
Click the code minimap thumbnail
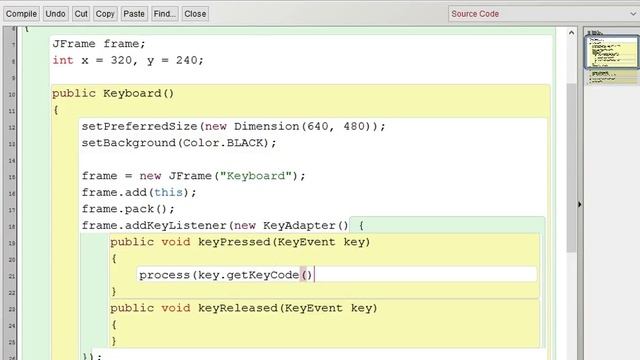[611, 52]
